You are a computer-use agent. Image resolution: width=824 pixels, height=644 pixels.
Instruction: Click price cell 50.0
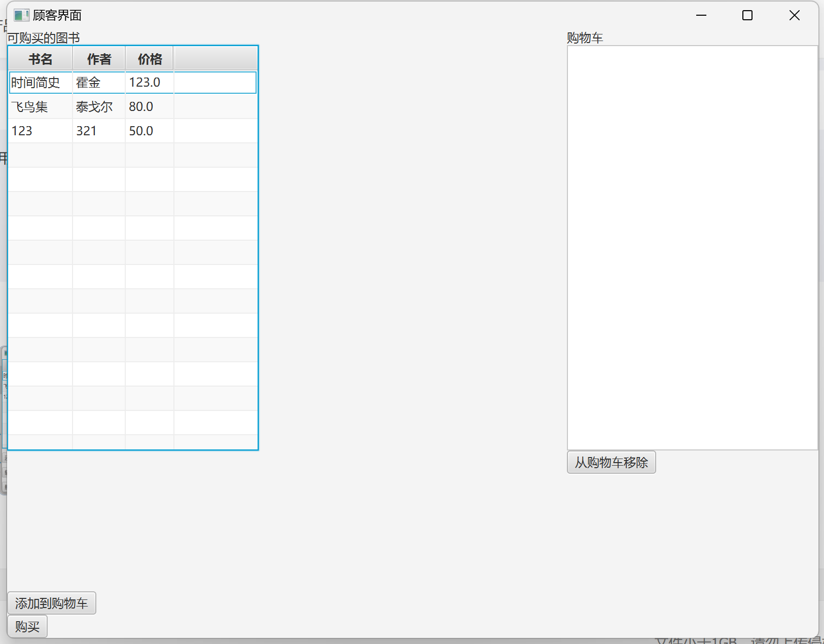click(x=150, y=131)
